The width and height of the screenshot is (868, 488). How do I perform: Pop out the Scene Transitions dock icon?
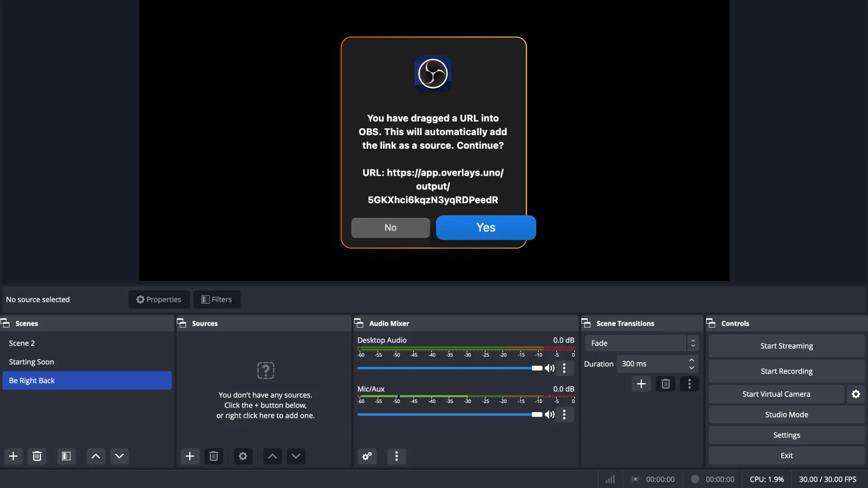pos(586,323)
